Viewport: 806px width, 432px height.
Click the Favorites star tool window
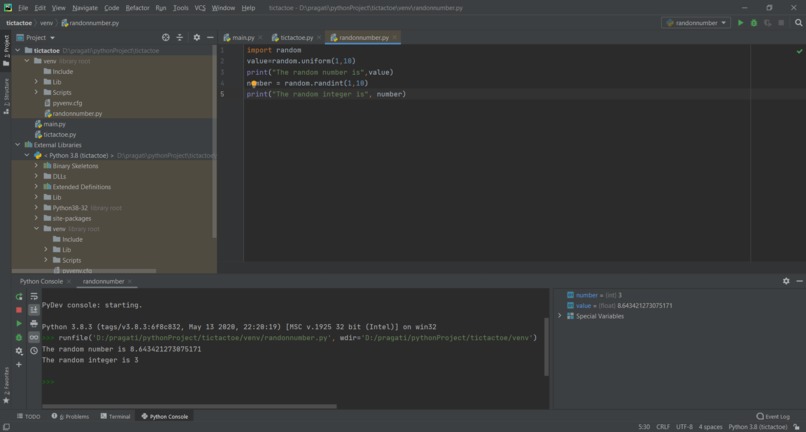tap(6, 386)
